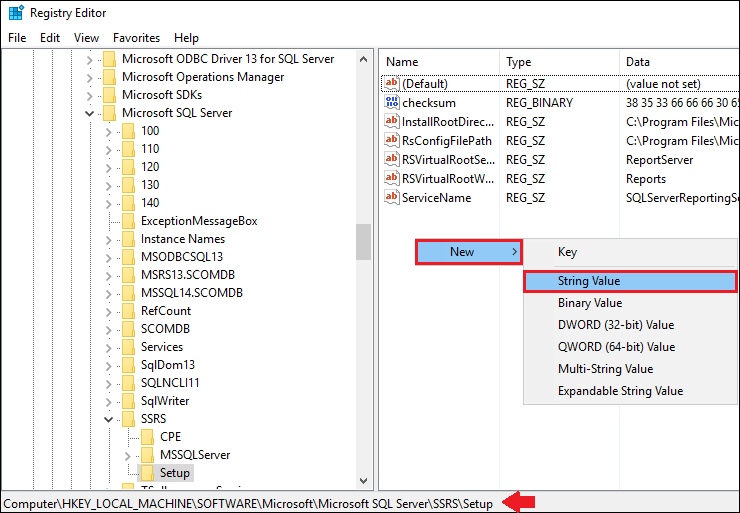
Task: Open the File menu
Action: coord(17,38)
